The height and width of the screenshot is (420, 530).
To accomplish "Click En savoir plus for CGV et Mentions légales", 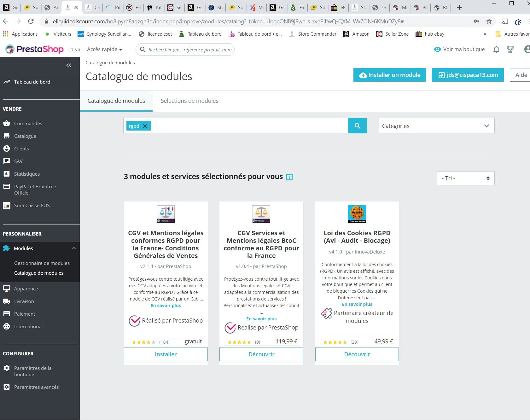I will point(166,306).
